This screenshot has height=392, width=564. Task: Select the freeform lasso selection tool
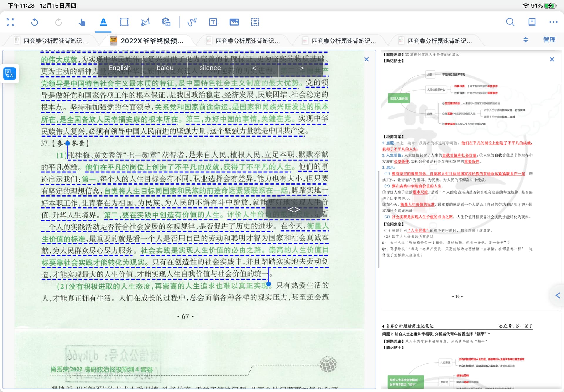tap(145, 22)
